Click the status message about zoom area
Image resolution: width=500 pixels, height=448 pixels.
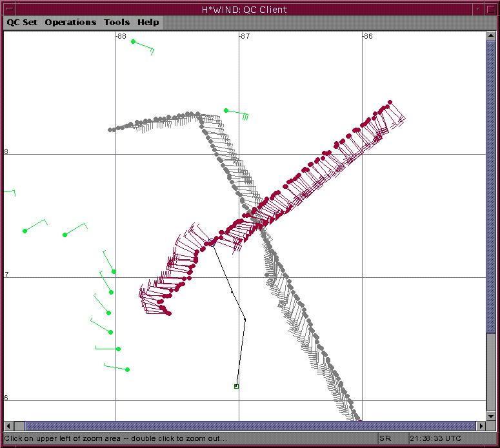116,438
